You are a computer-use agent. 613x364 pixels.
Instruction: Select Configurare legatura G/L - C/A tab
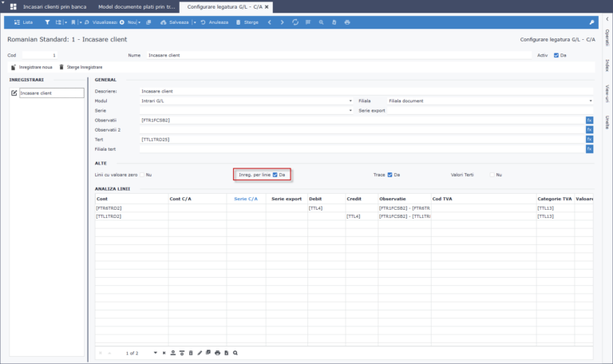[x=224, y=6]
